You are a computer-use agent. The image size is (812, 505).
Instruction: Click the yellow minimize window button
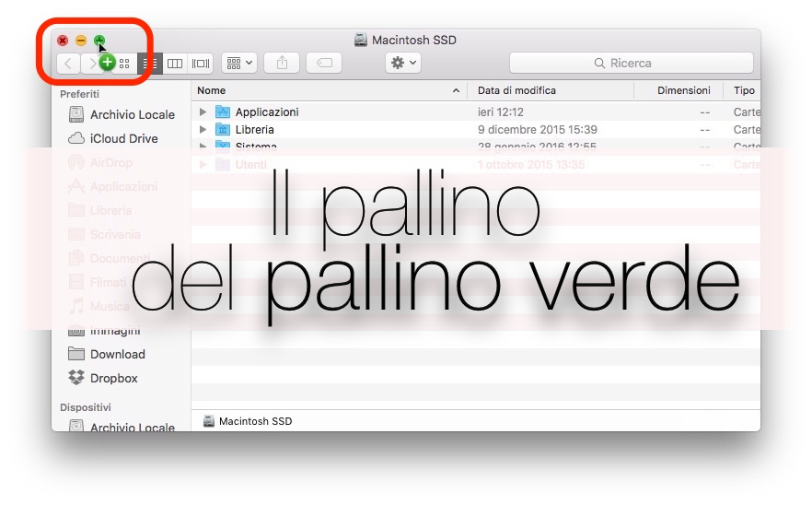[81, 41]
